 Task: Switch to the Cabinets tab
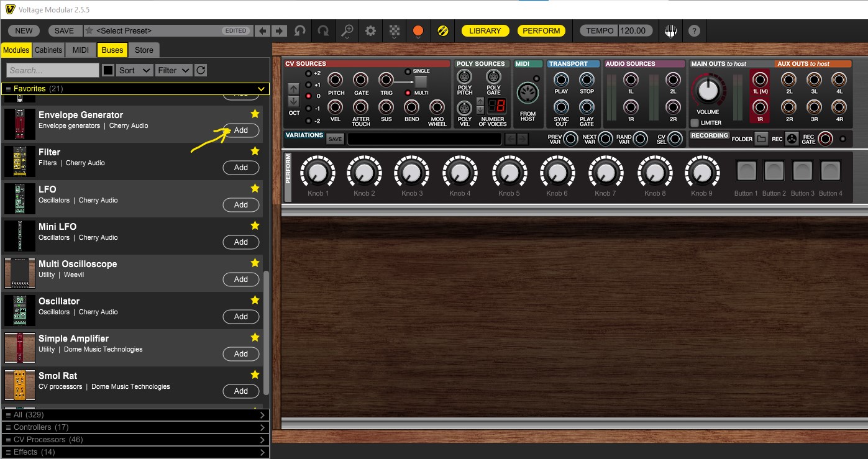48,50
